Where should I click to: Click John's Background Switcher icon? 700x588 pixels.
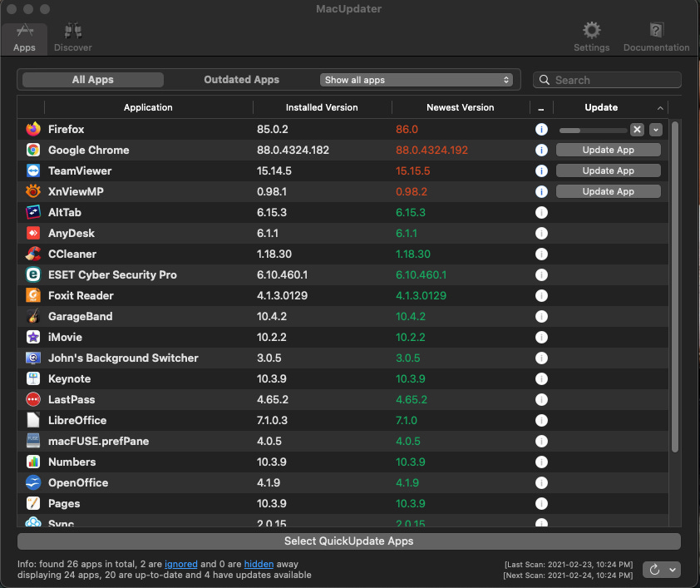tap(33, 358)
